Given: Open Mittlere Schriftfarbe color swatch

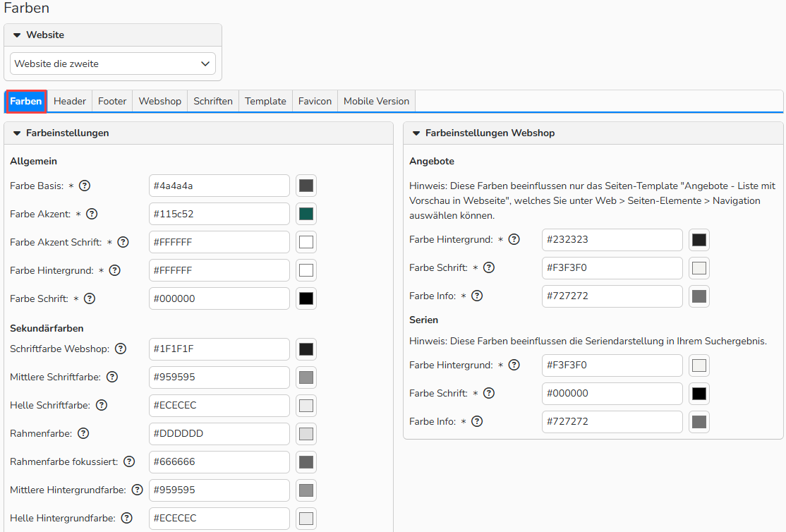Looking at the screenshot, I should pos(306,377).
